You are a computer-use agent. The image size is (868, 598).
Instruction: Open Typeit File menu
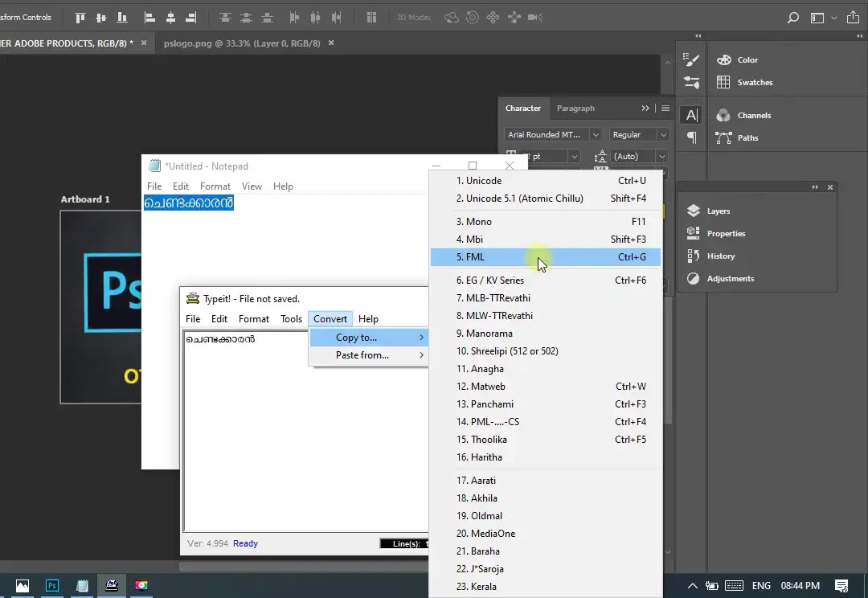pos(193,319)
